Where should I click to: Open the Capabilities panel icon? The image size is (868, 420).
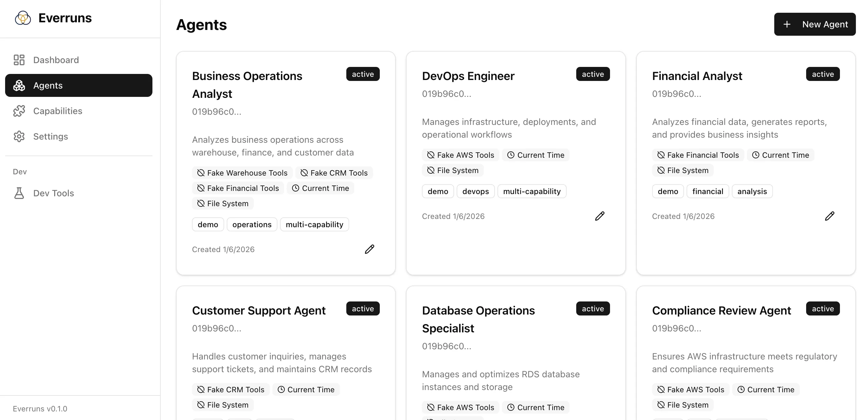point(19,111)
